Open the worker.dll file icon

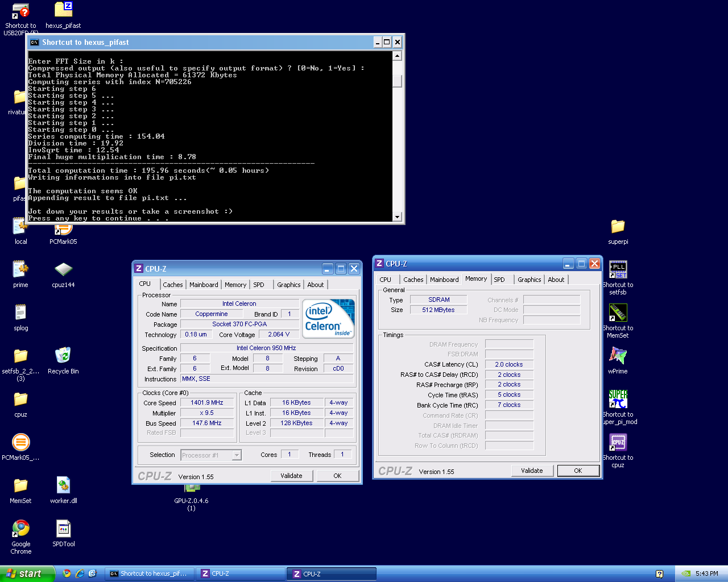coord(63,485)
